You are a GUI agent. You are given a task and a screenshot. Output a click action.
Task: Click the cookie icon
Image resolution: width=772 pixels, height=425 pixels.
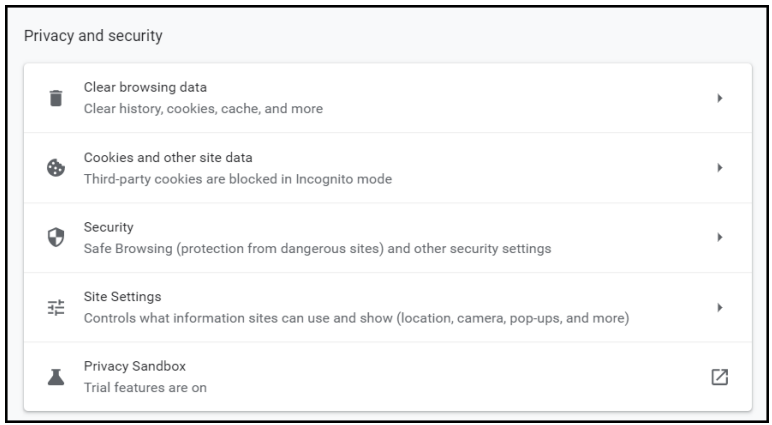56,168
